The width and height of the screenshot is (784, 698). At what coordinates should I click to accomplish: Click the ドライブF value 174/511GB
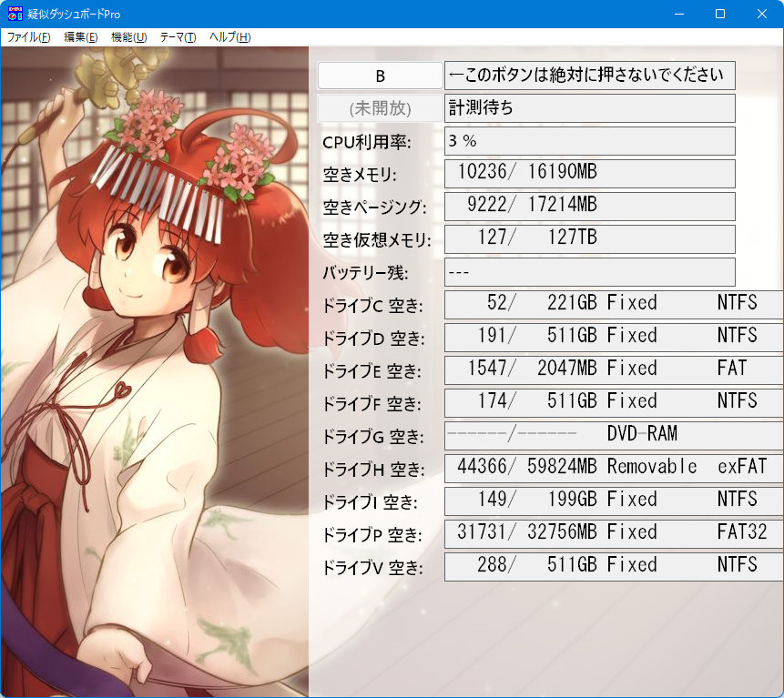coord(614,403)
